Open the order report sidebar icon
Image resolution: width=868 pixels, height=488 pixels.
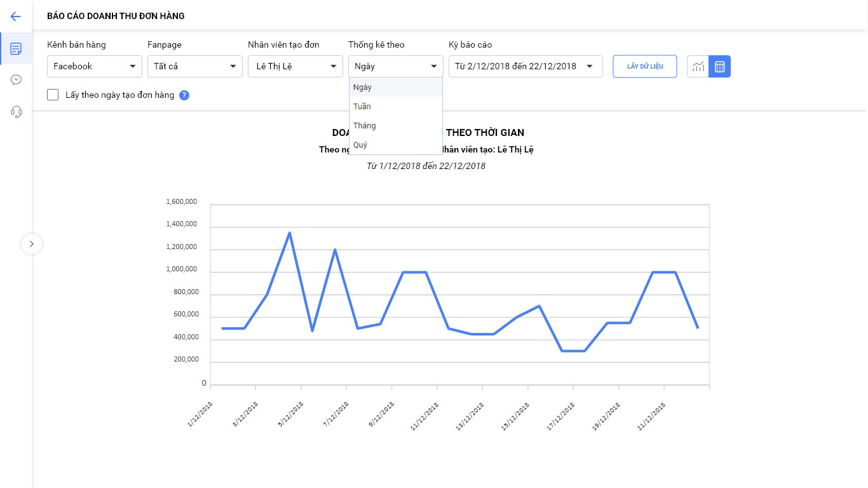[x=16, y=49]
